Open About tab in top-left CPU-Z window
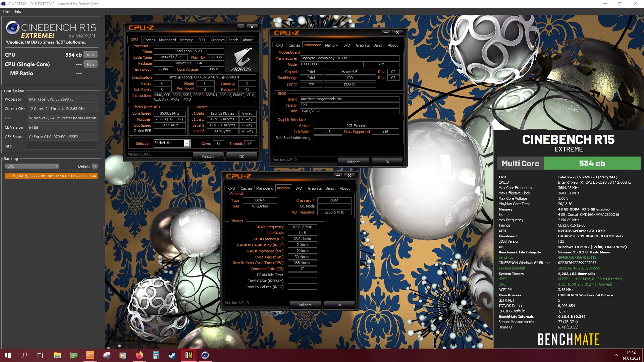 pyautogui.click(x=248, y=40)
